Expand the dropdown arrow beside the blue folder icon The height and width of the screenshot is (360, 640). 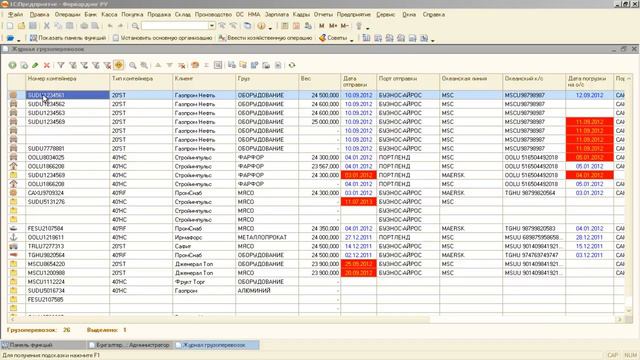coord(18,40)
